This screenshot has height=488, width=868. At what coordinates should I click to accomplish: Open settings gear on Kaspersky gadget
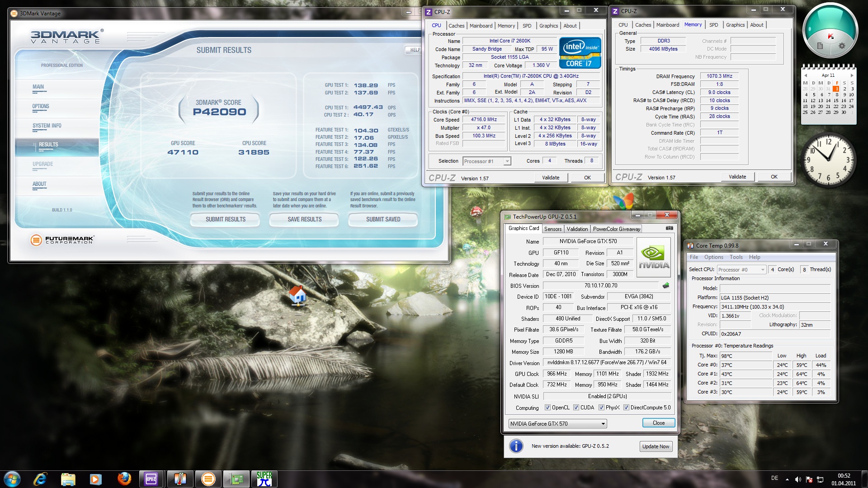pyautogui.click(x=842, y=46)
